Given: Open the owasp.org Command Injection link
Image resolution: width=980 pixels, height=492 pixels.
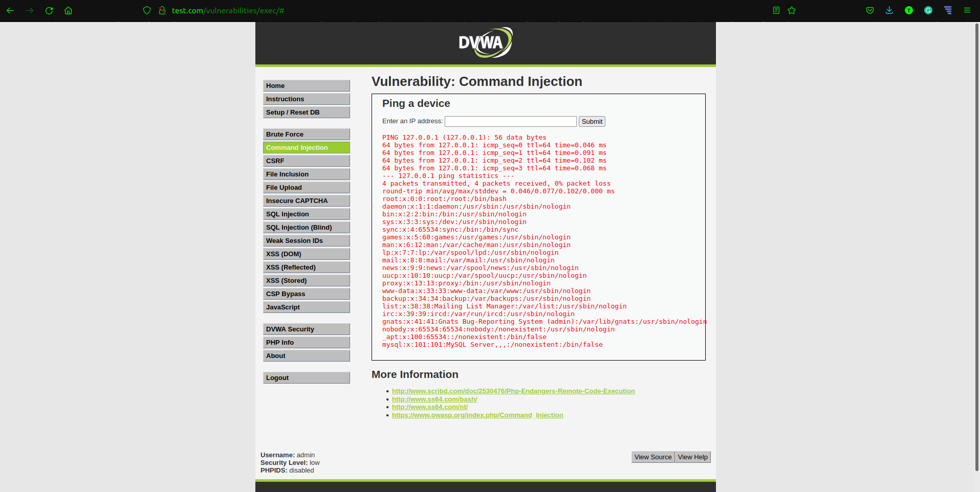Looking at the screenshot, I should (x=477, y=415).
